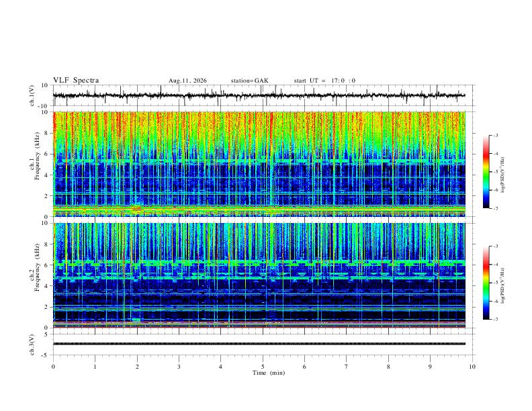
Task: Click the ch.1(V) axis label
Action: coord(32,95)
